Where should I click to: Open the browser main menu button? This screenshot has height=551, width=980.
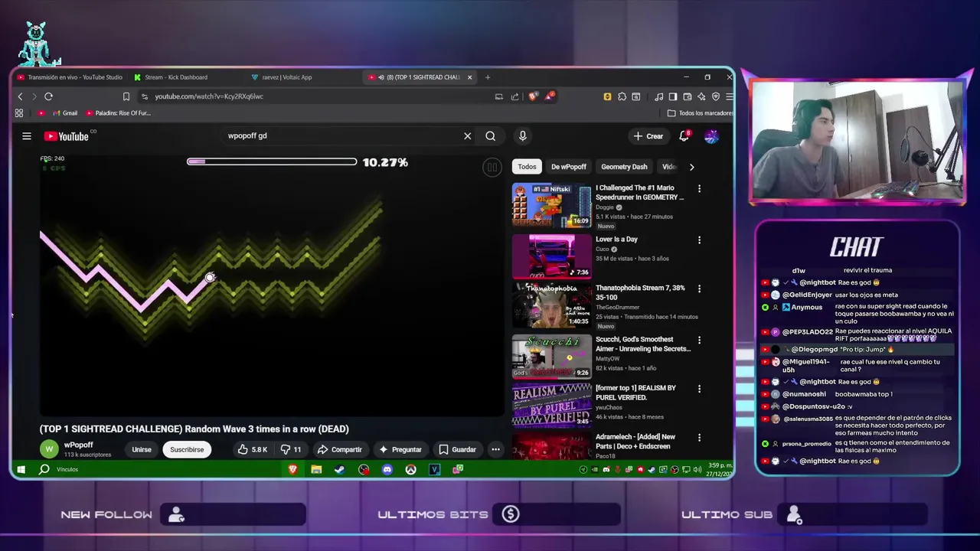pos(730,96)
